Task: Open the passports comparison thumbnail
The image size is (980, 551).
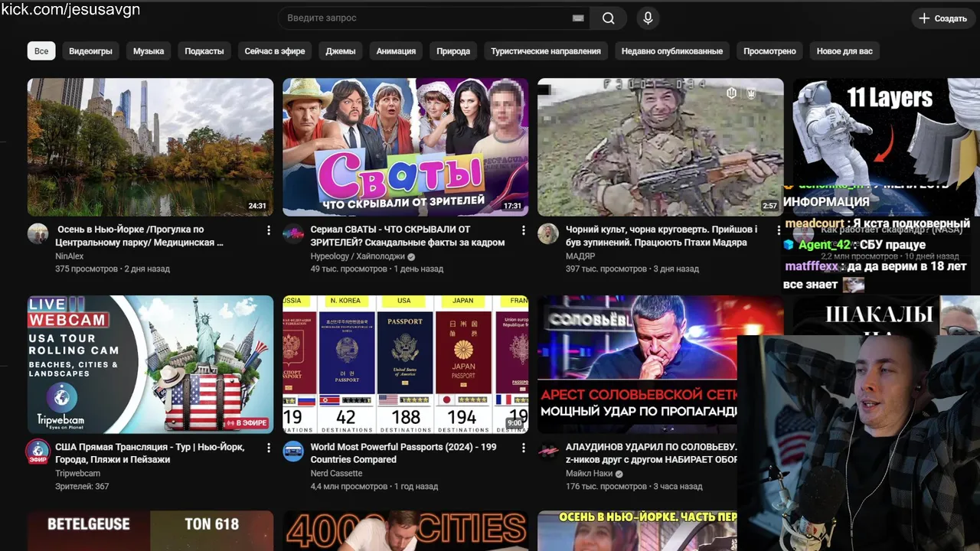Action: point(405,364)
